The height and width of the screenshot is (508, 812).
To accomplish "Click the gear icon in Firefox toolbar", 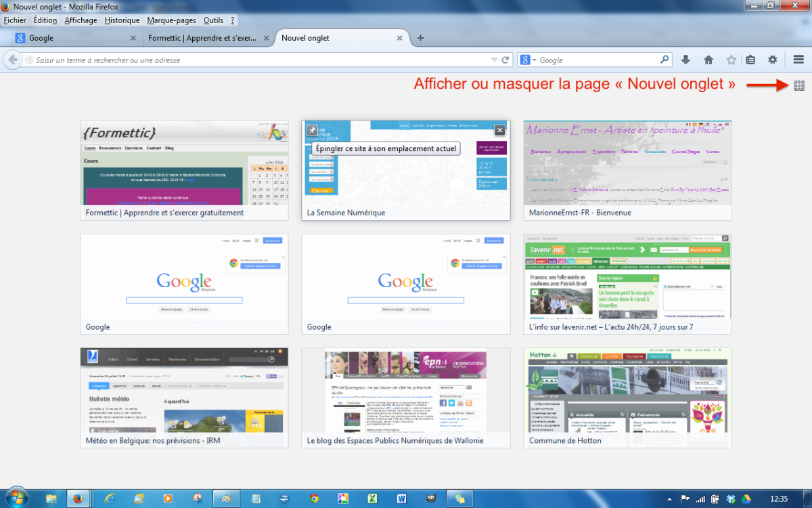I will pos(773,60).
